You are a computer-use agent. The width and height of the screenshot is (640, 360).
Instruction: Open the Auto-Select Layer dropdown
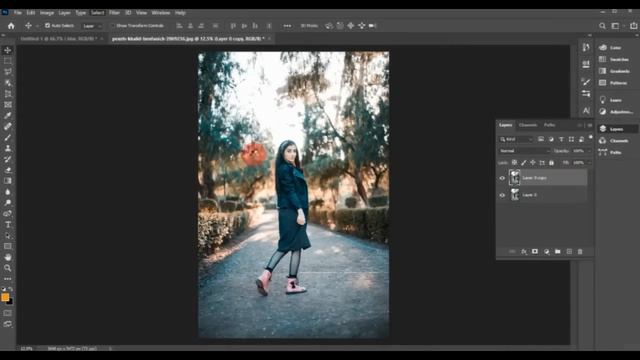pos(92,26)
